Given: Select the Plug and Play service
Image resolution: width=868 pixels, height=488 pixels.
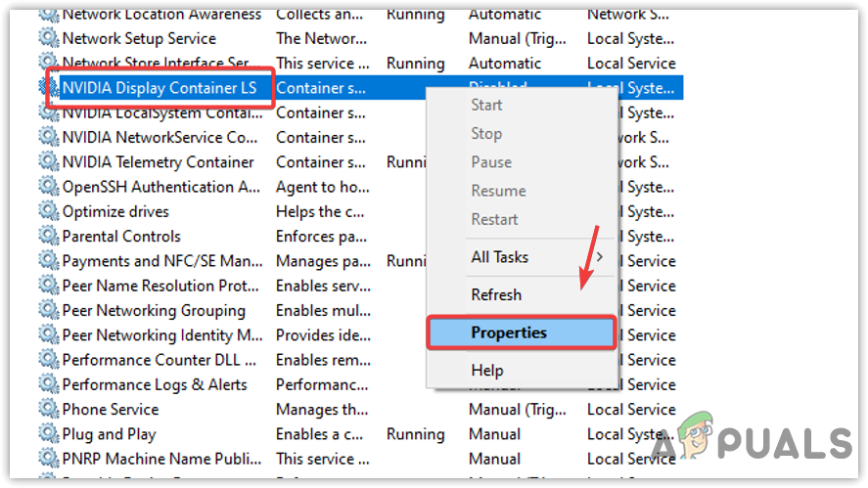Looking at the screenshot, I should (109, 434).
